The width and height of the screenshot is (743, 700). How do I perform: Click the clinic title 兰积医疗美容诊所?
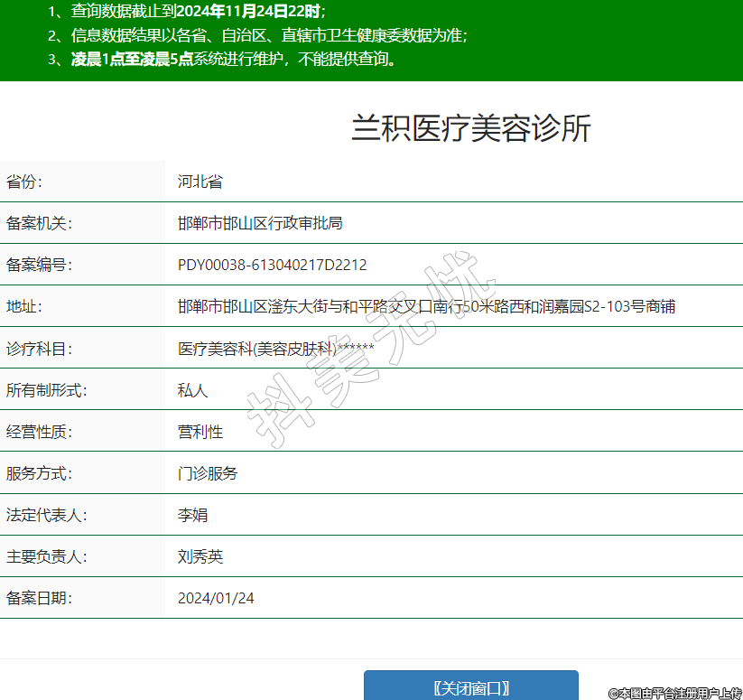coord(470,129)
